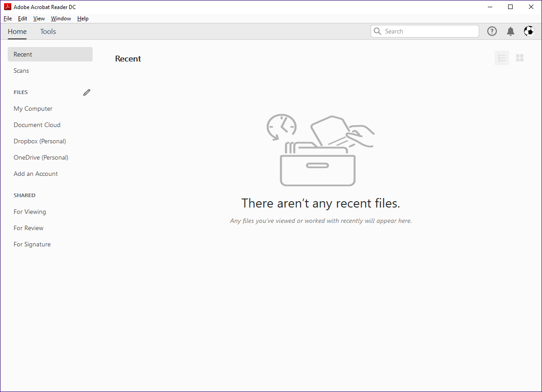
Task: Open OneDrive (Personal) files
Action: (x=41, y=157)
